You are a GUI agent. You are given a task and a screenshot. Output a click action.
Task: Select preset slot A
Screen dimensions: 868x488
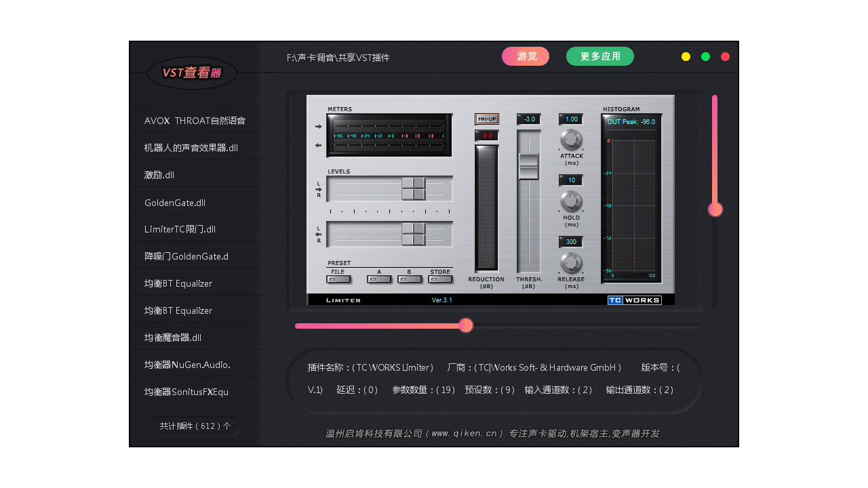coord(379,278)
